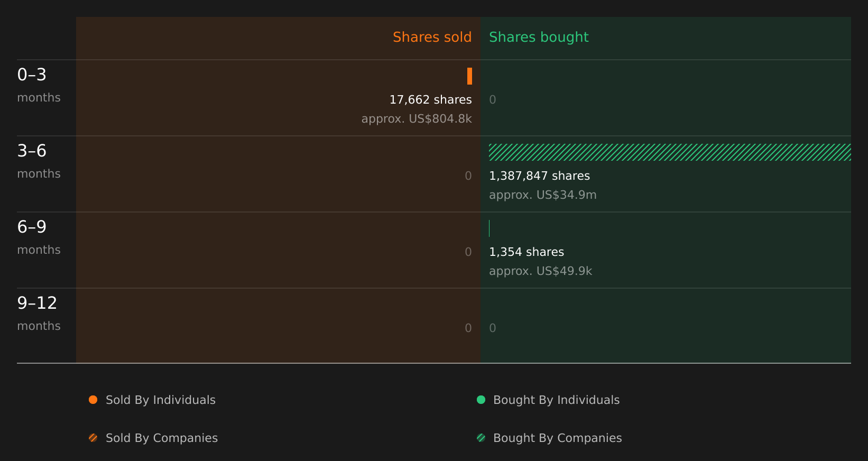The image size is (868, 461).
Task: Select the approx. US$34.9m amount
Action: point(543,195)
